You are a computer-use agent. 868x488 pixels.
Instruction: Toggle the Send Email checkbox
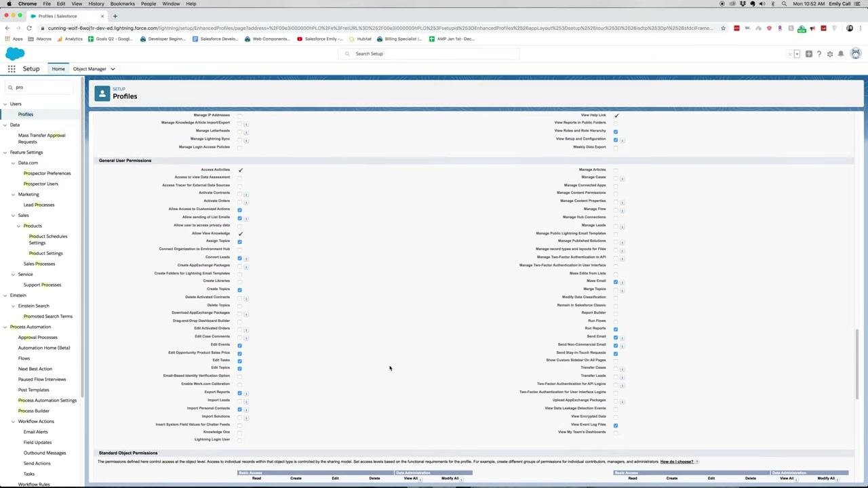616,338
